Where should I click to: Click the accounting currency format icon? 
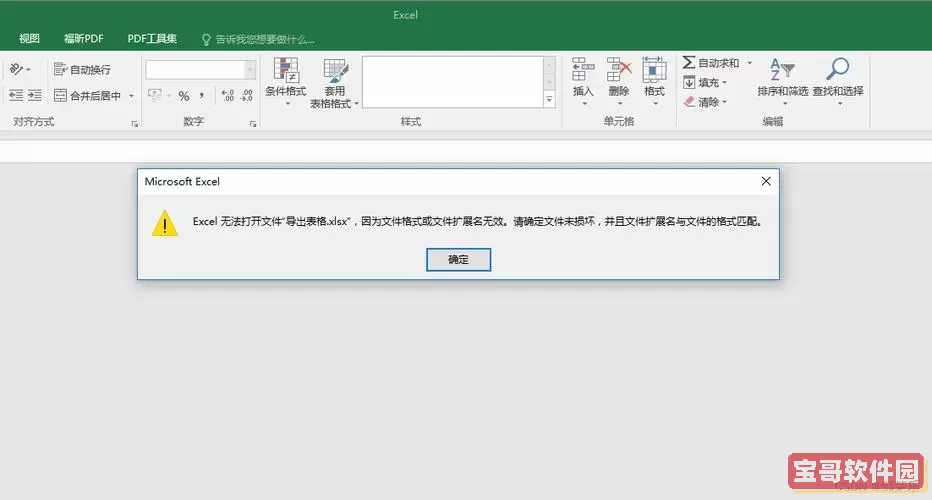tap(155, 95)
